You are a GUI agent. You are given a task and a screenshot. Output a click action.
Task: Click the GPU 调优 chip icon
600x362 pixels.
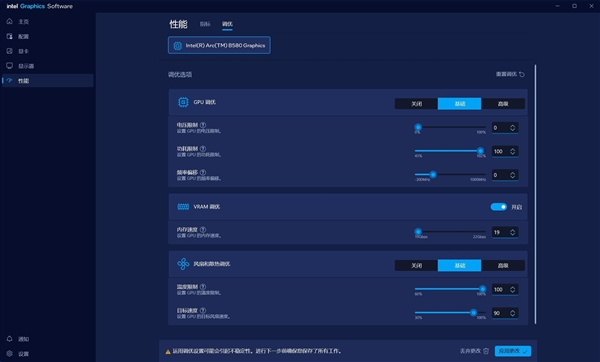pos(183,102)
